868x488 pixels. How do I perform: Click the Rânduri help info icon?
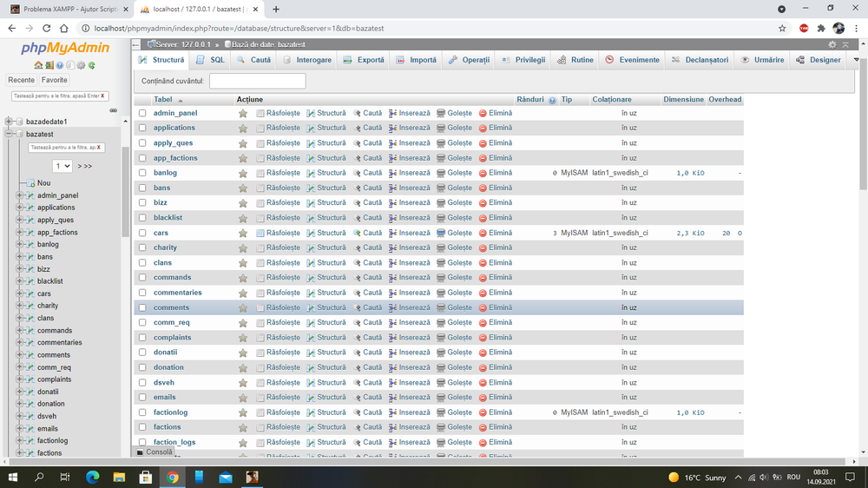552,100
